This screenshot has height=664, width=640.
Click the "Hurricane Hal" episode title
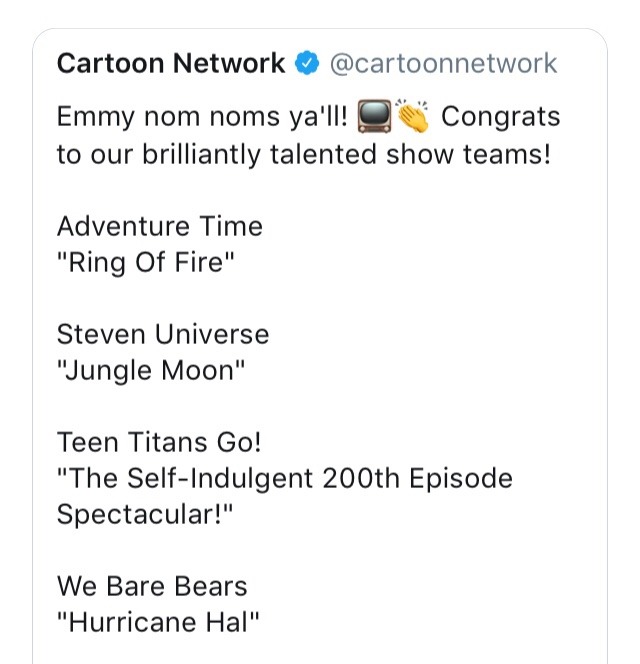point(159,624)
